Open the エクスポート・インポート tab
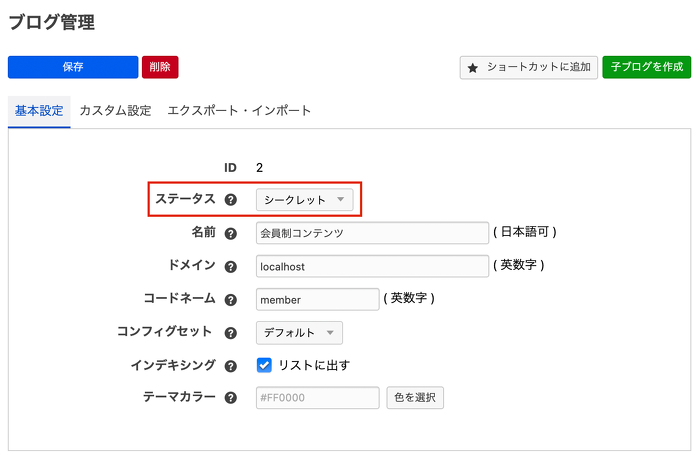This screenshot has width=700, height=458. [x=239, y=111]
